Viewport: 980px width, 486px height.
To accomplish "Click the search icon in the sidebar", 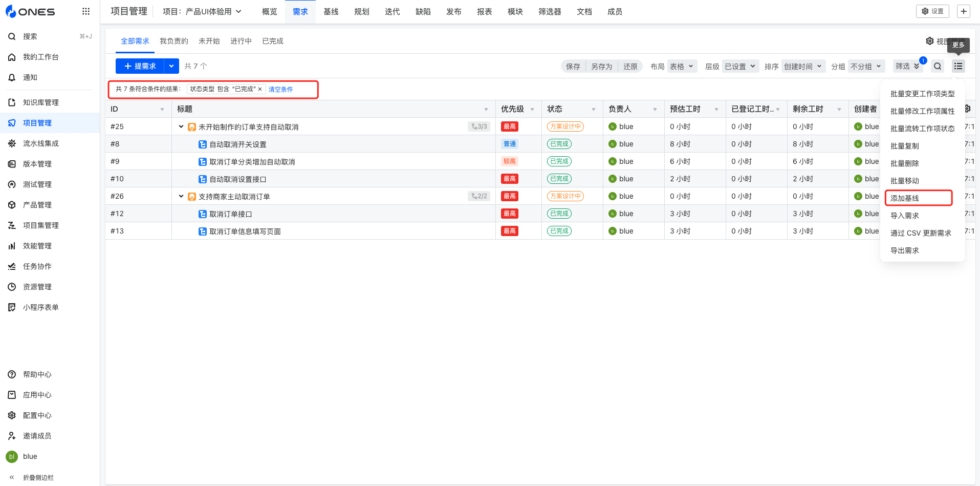I will pyautogui.click(x=12, y=36).
